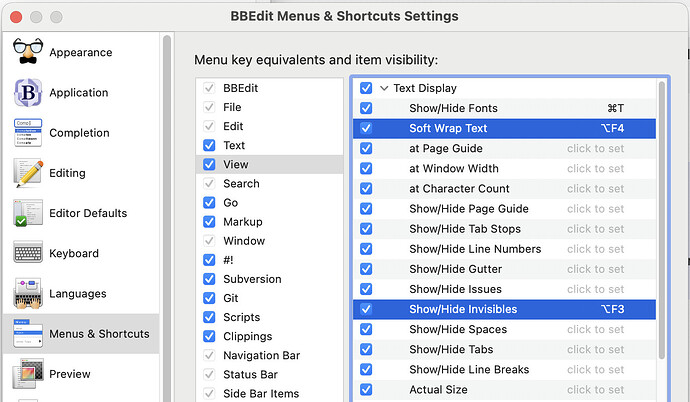Toggle the Scripts menu checkbox
Viewport: 690px width, 402px height.
(209, 317)
